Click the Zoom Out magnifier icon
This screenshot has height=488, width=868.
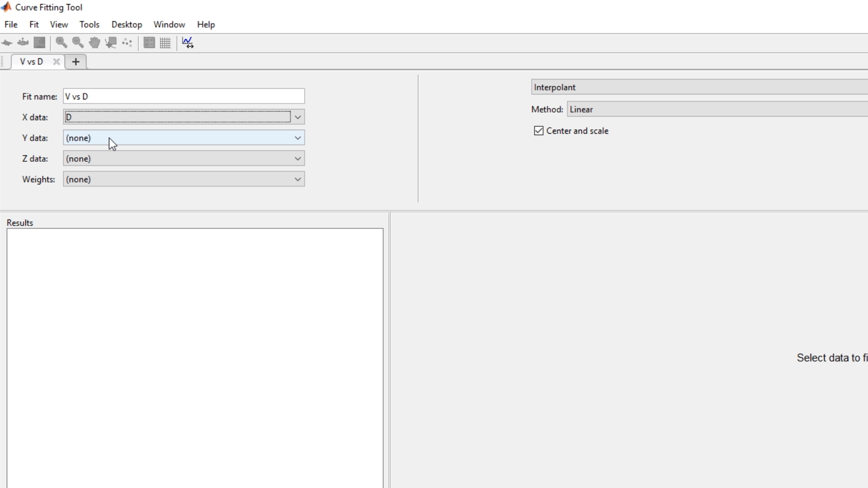[x=78, y=42]
